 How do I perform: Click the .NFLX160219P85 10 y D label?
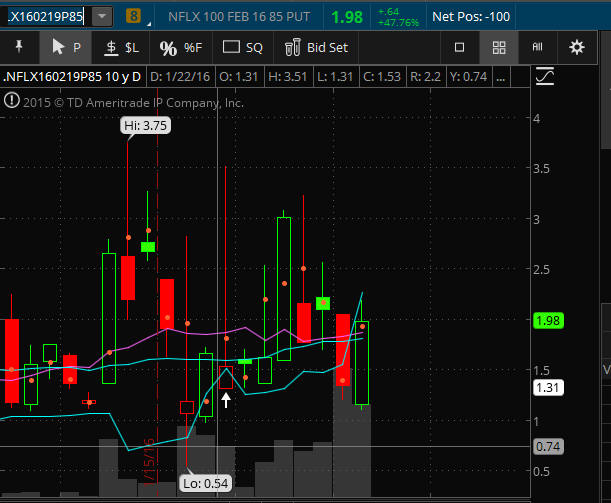[x=72, y=77]
